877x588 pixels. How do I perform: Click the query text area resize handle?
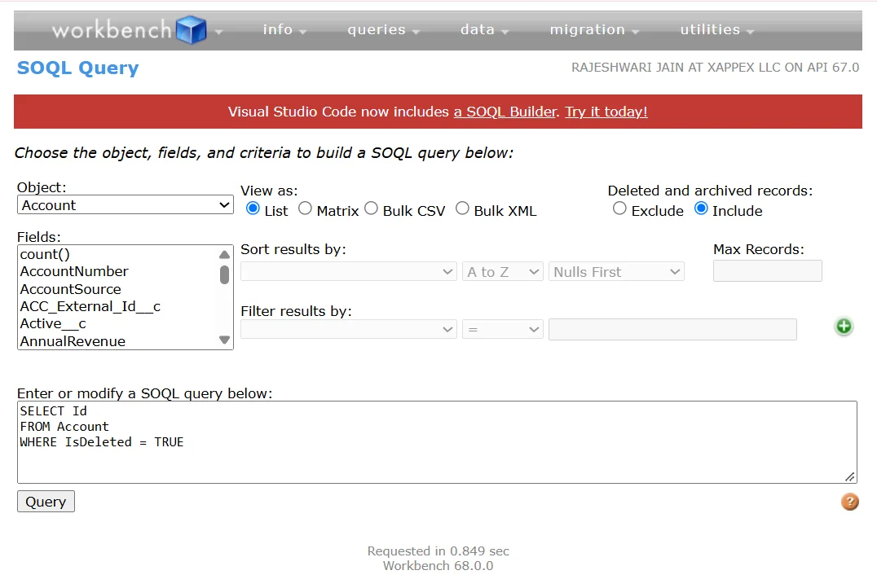[849, 476]
